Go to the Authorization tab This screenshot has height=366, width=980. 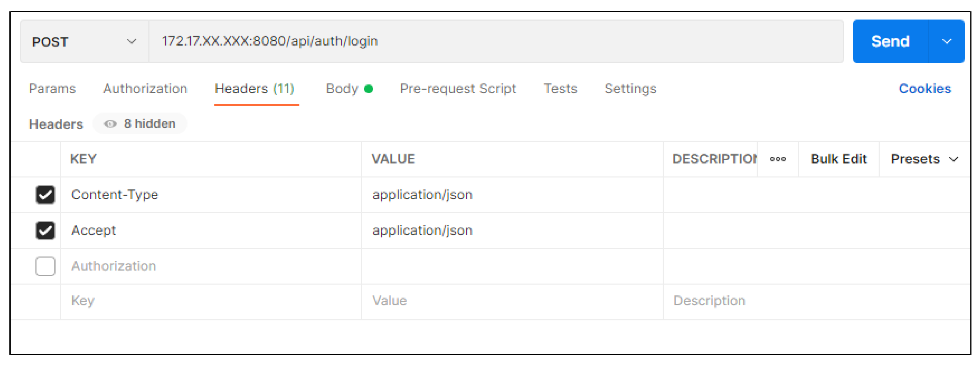[145, 89]
